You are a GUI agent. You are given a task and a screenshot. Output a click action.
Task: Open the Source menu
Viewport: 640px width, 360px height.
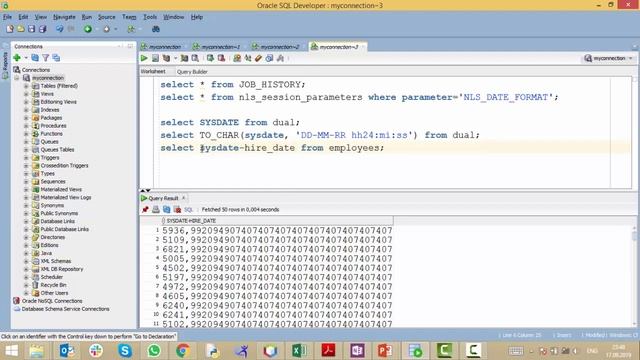(x=107, y=17)
